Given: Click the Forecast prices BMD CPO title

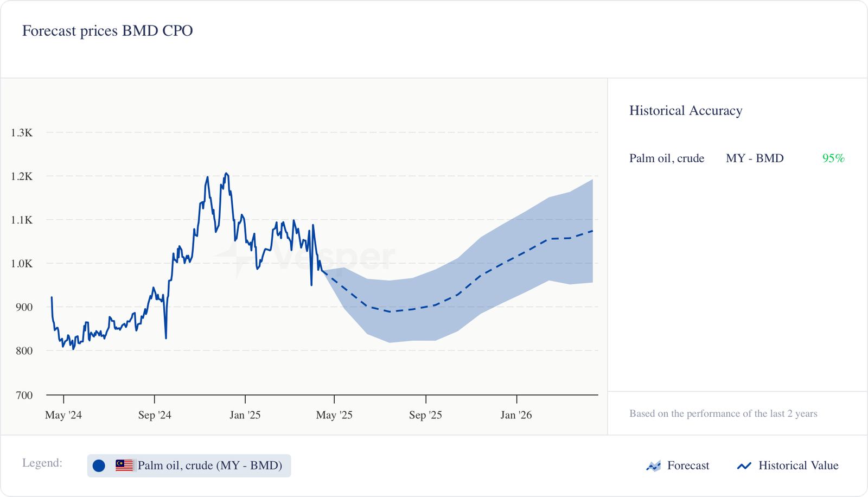Looking at the screenshot, I should click(x=107, y=31).
